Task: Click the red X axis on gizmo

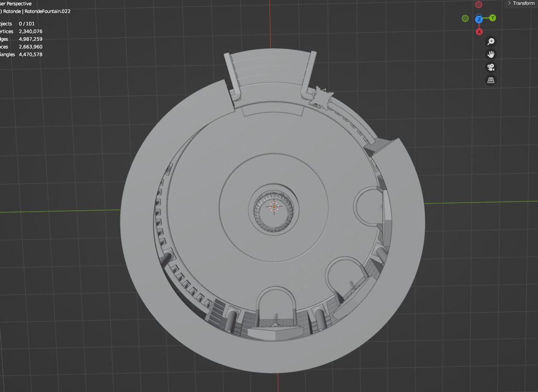Action: click(x=479, y=32)
